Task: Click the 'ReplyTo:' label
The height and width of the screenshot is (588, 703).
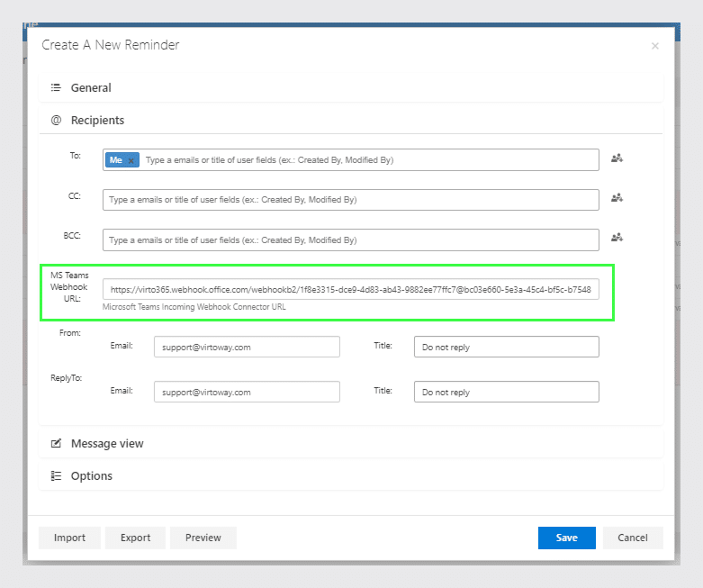Action: [x=67, y=378]
